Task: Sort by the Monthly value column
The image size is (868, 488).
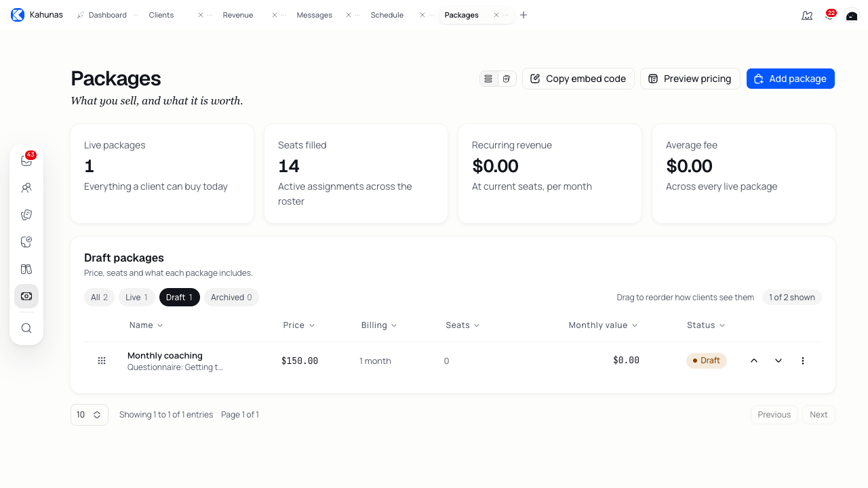Action: [603, 325]
